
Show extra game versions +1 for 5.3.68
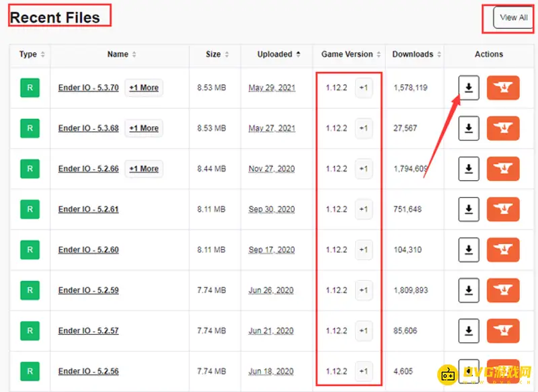(x=363, y=128)
